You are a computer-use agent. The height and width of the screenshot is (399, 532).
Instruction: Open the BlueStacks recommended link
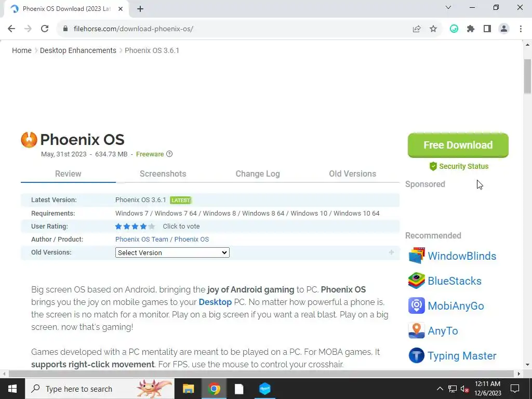[x=454, y=281]
